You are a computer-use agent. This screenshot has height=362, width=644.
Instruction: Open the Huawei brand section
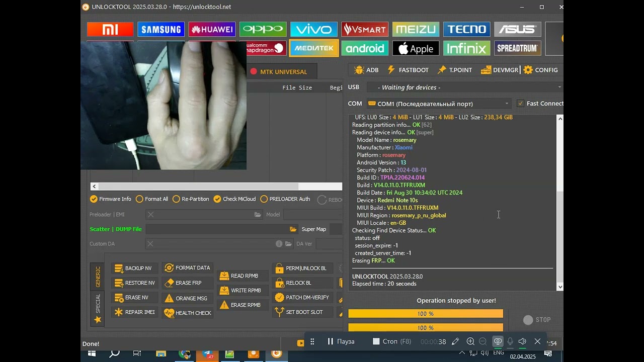(212, 30)
